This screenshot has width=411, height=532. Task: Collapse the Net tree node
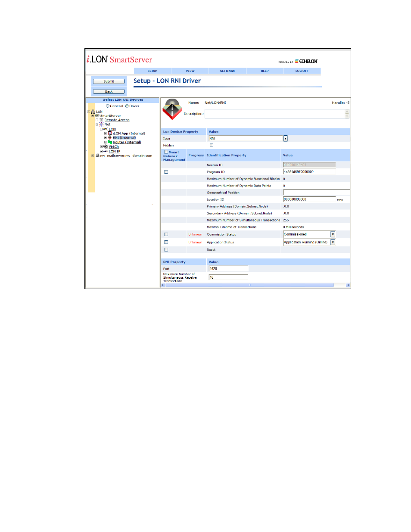97,124
